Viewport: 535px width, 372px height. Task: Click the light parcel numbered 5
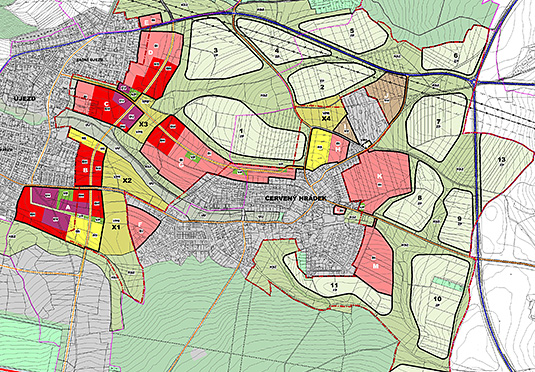coord(345,32)
